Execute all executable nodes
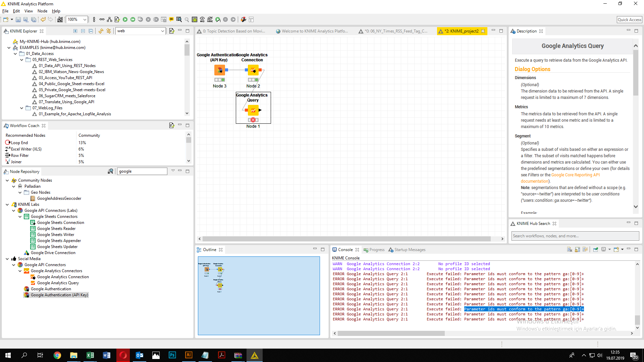The image size is (644, 362). (133, 19)
